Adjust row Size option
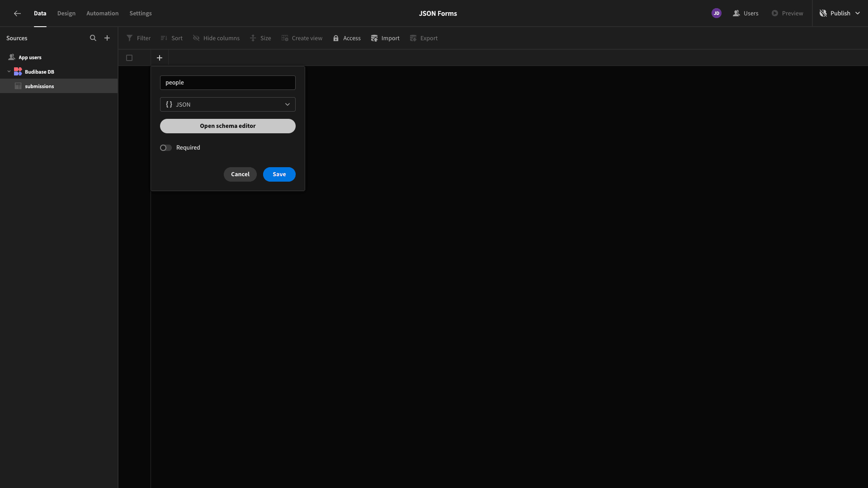 (260, 38)
